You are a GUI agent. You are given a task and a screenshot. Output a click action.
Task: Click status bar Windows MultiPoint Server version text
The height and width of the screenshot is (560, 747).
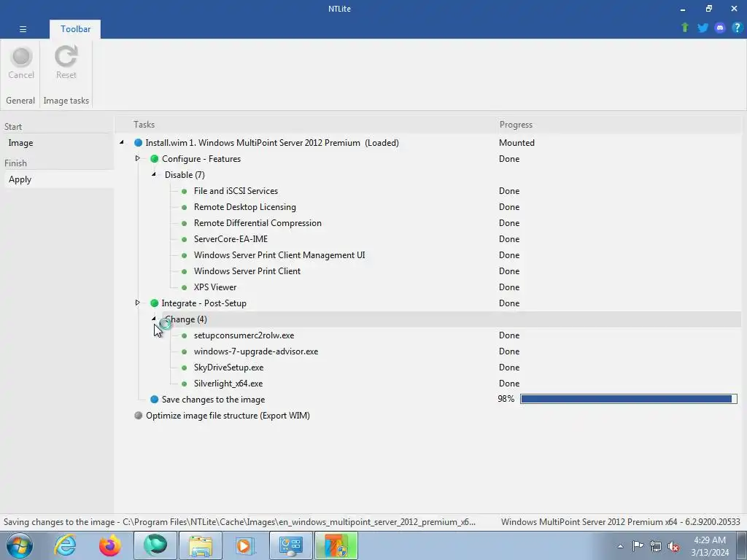coord(620,522)
